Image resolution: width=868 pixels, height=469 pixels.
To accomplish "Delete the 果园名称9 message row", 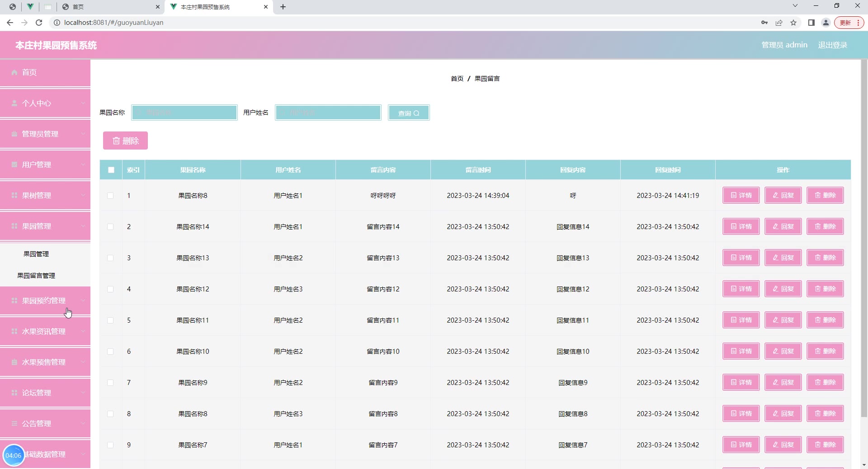I will (x=825, y=382).
